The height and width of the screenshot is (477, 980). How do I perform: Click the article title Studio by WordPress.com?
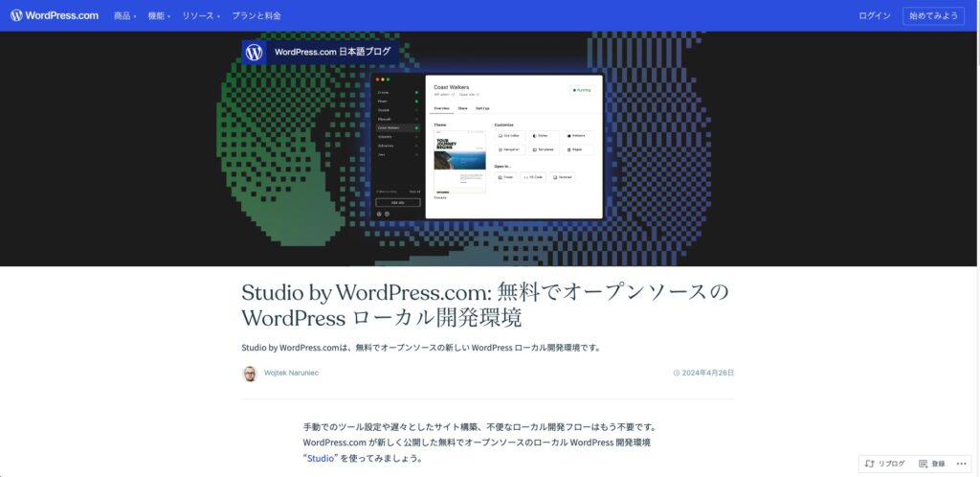click(485, 306)
